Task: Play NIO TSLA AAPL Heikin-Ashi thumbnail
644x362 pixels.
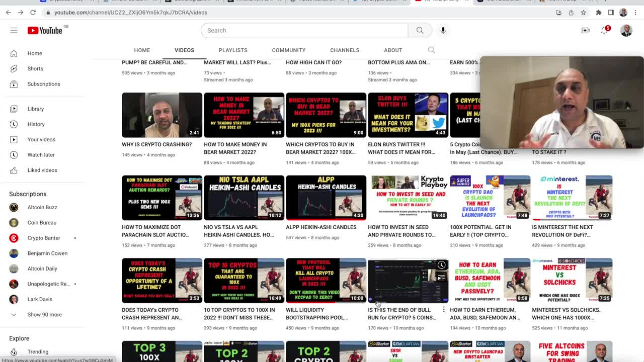Action: [x=244, y=198]
